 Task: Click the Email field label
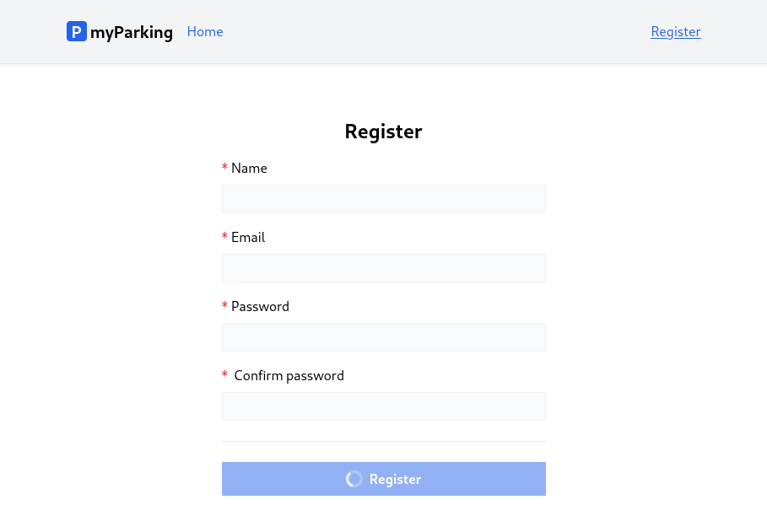click(248, 238)
